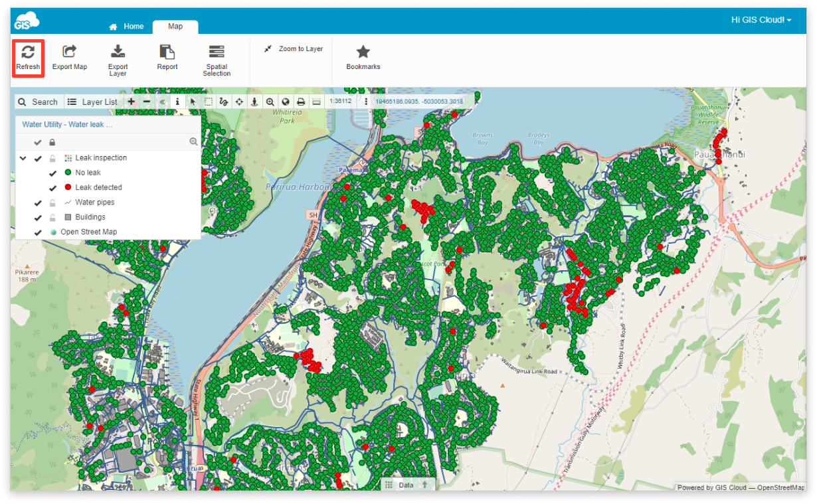Click the print icon in the map toolbar
Image resolution: width=817 pixels, height=504 pixels.
(302, 101)
